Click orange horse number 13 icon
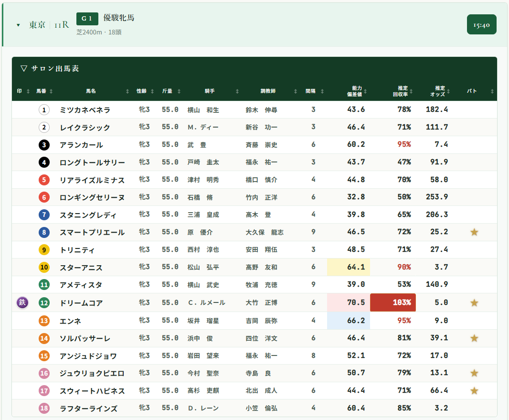 coord(44,321)
